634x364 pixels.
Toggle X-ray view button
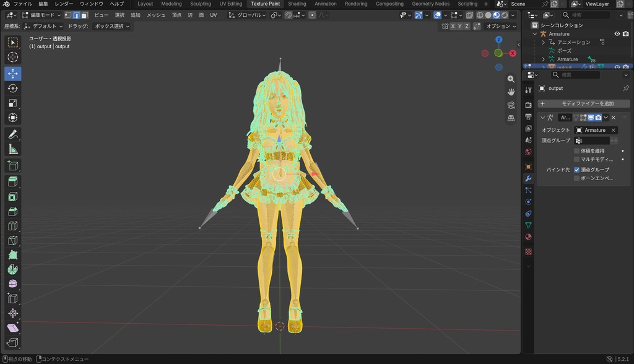(x=469, y=15)
